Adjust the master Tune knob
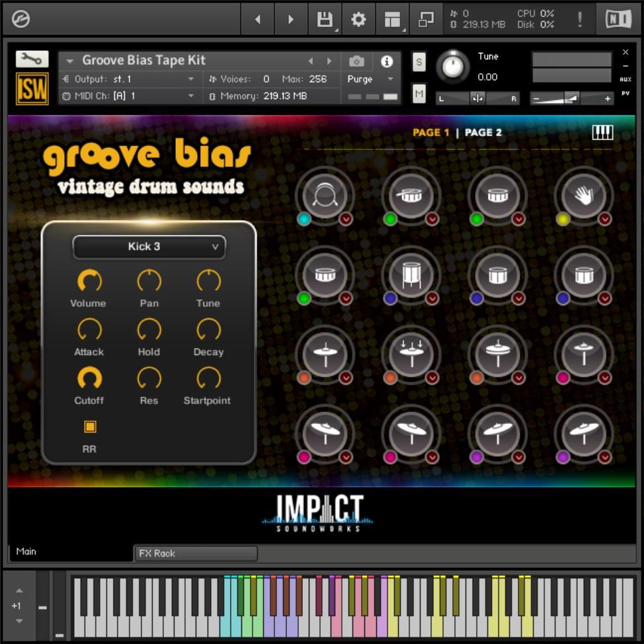The width and height of the screenshot is (644, 644). (453, 67)
